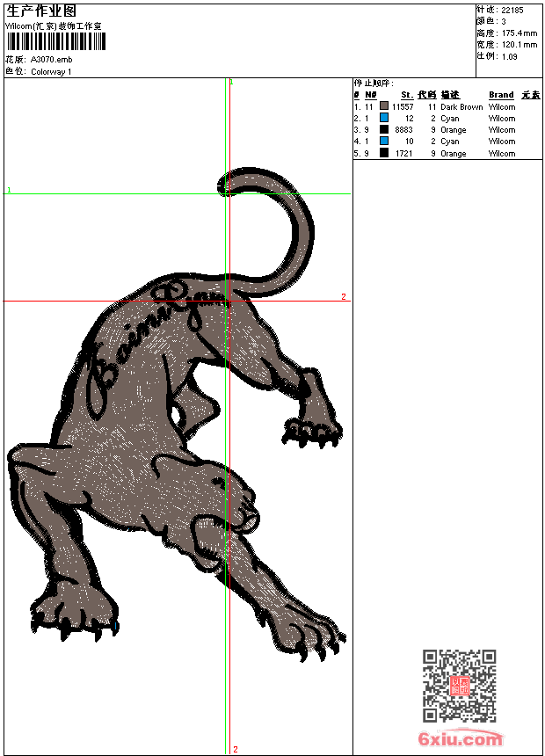The width and height of the screenshot is (545, 756).
Task: Click the red marker 2 at right edge
Action: tap(344, 297)
